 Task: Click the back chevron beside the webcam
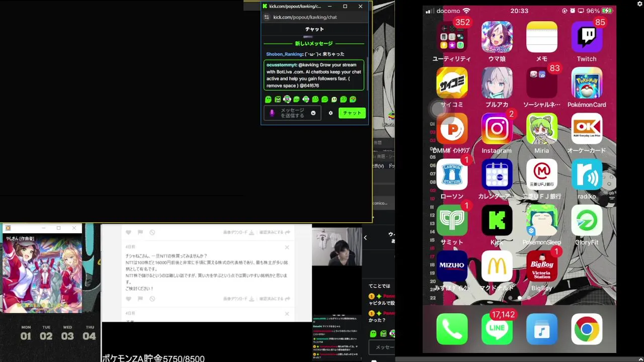pyautogui.click(x=365, y=238)
